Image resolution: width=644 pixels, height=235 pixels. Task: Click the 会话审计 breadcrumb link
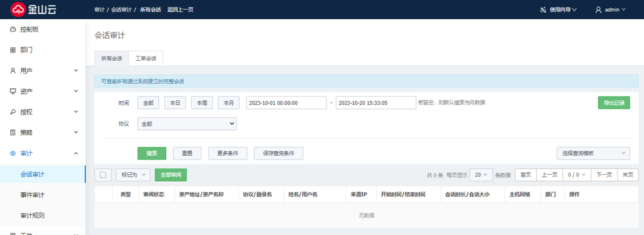pos(122,10)
